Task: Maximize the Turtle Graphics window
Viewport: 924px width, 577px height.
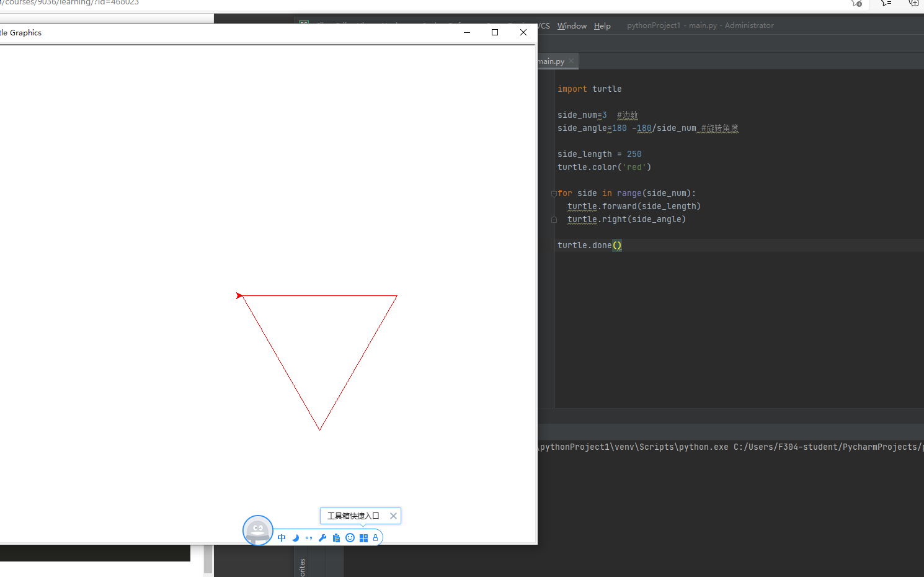Action: [x=495, y=32]
